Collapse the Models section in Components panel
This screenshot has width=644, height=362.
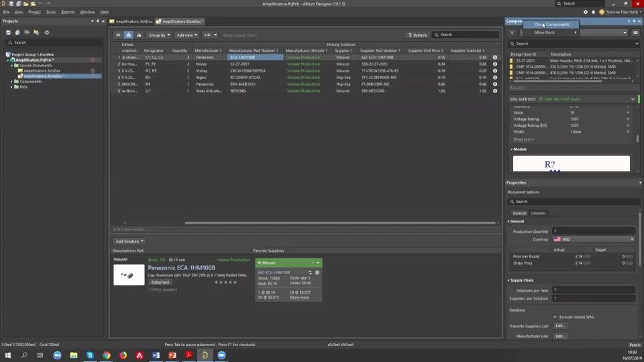tap(511, 149)
